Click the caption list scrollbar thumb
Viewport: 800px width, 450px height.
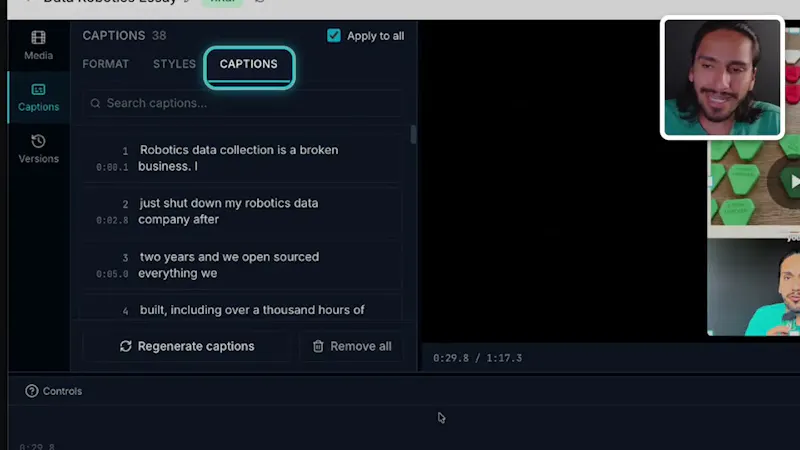(x=413, y=135)
